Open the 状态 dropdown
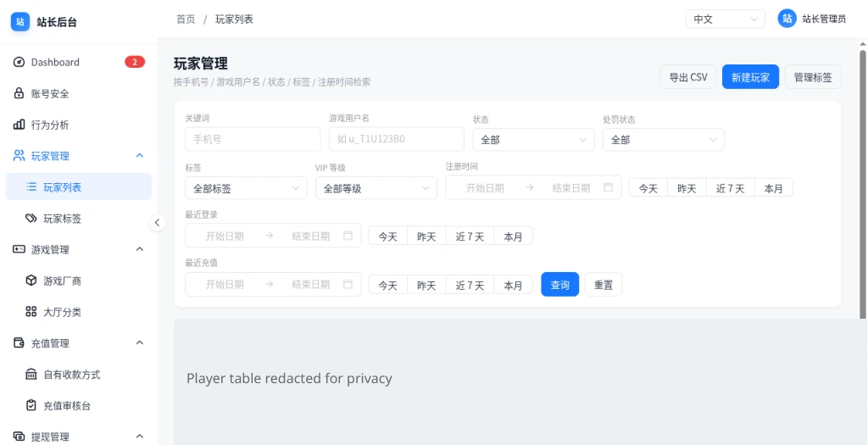Screen dimensions: 868x445 [533, 140]
